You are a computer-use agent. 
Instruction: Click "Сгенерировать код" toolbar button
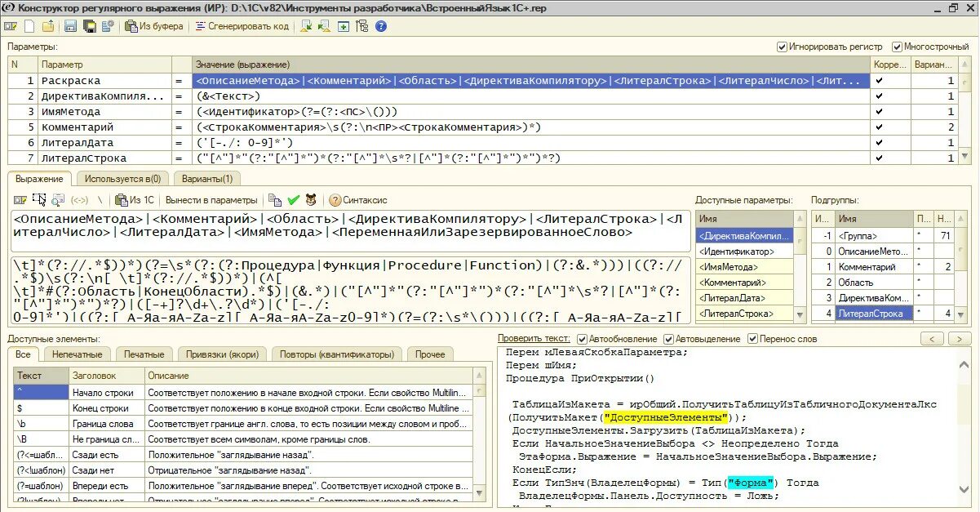[242, 26]
